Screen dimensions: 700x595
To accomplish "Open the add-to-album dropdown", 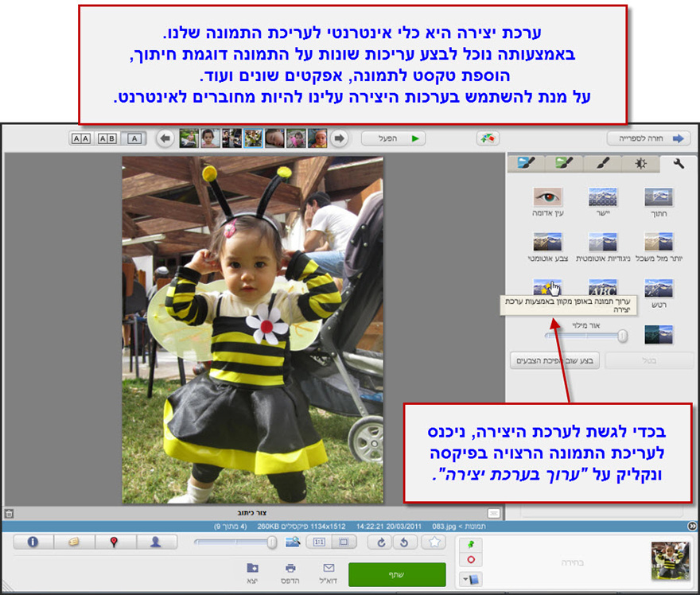I will coord(471,579).
